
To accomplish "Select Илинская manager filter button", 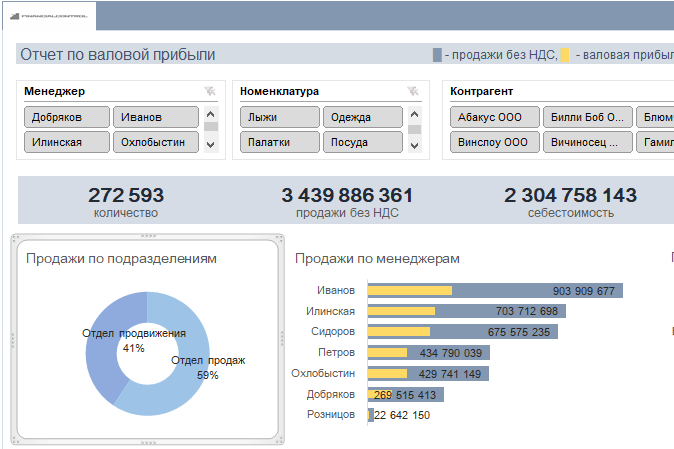I will [67, 142].
